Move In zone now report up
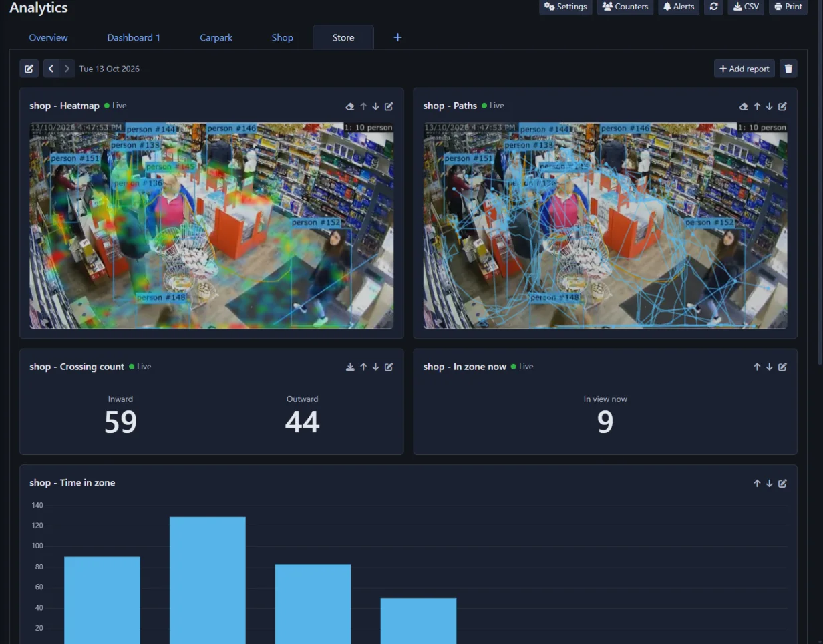This screenshot has height=644, width=823. (x=757, y=367)
